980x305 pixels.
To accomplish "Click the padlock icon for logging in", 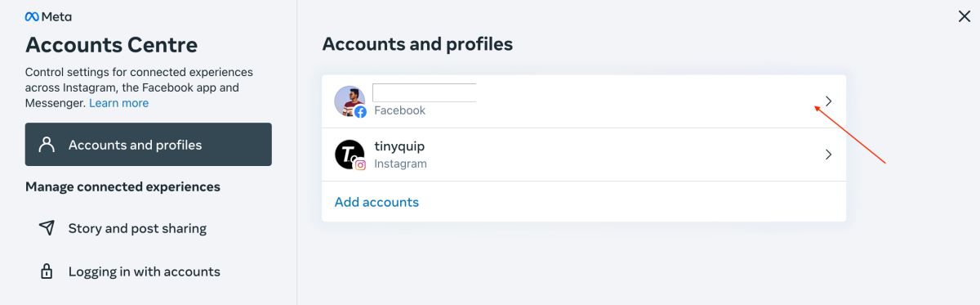I will (47, 271).
